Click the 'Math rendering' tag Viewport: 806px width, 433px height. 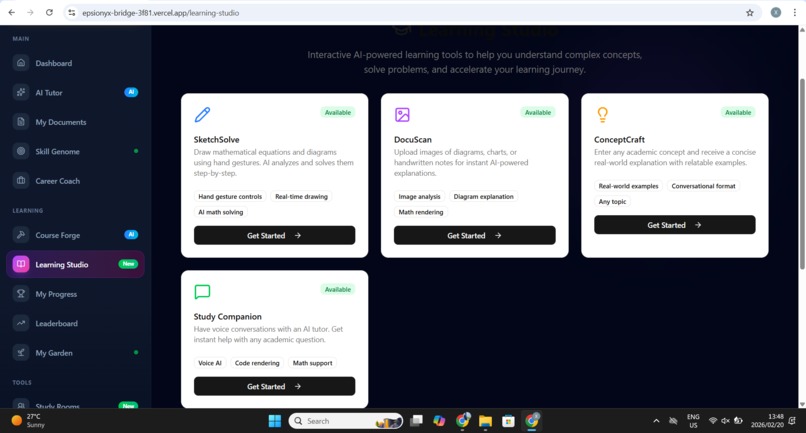click(420, 212)
